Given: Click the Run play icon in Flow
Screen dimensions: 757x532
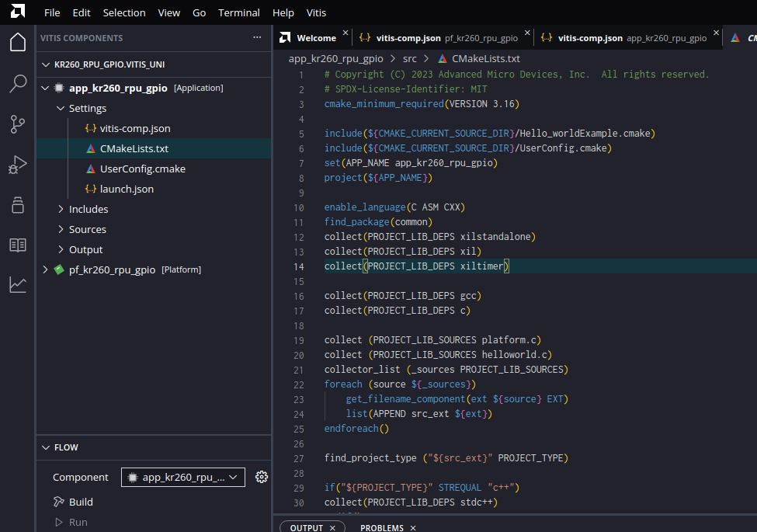Looking at the screenshot, I should pyautogui.click(x=59, y=522).
